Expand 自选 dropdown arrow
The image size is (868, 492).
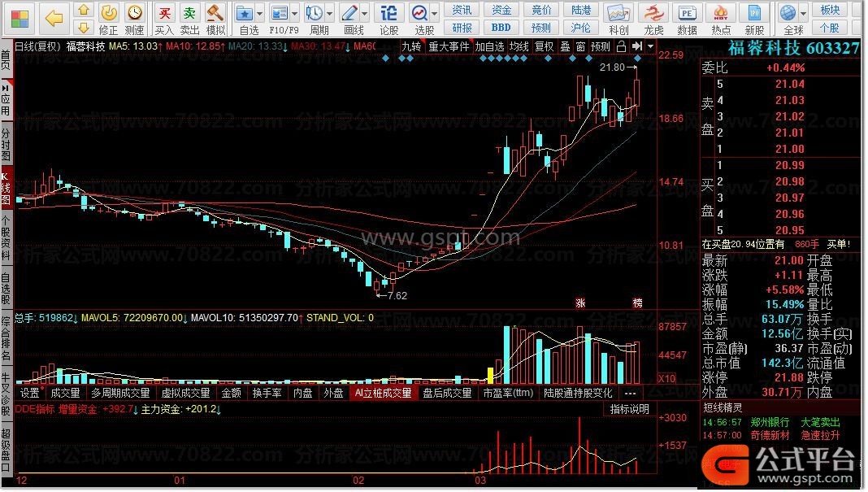point(259,12)
